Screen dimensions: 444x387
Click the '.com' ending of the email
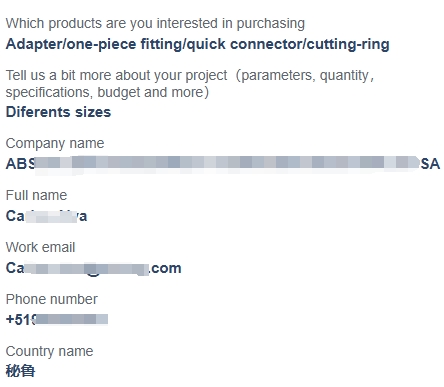coord(165,268)
